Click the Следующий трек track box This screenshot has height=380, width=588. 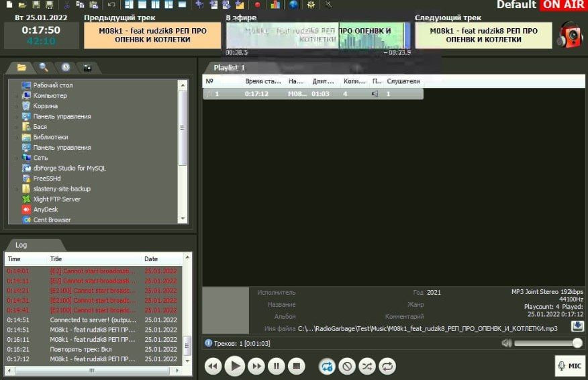[483, 36]
